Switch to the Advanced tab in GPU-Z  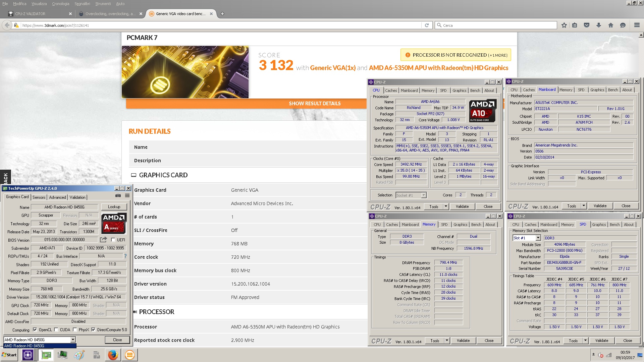point(58,197)
